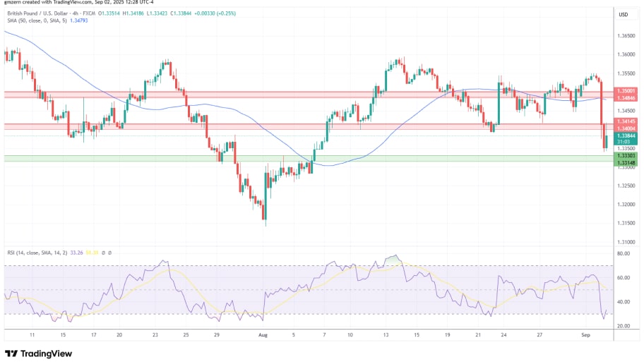Click the USD currency label
The height and width of the screenshot is (362, 644).
pyautogui.click(x=624, y=14)
